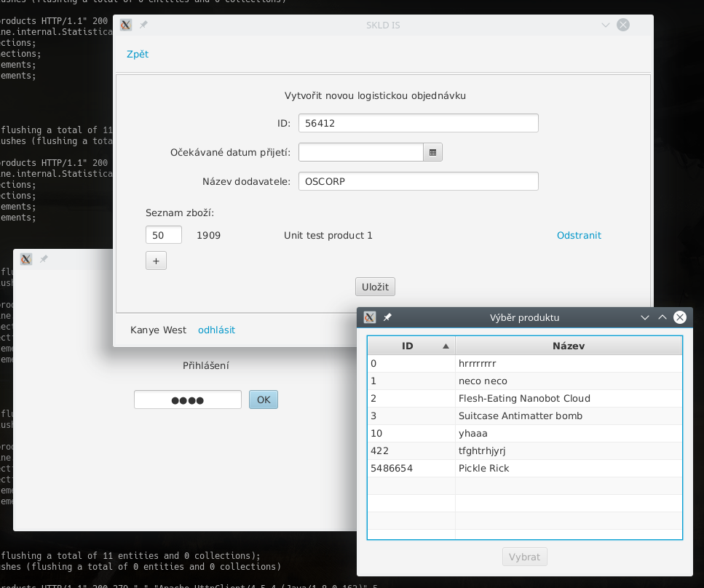Sort by the ID column header
This screenshot has height=588, width=704.
(x=411, y=346)
